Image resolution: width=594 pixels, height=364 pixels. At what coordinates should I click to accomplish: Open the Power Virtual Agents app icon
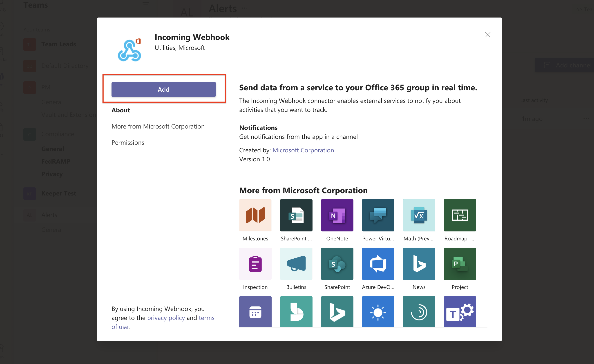pos(378,215)
